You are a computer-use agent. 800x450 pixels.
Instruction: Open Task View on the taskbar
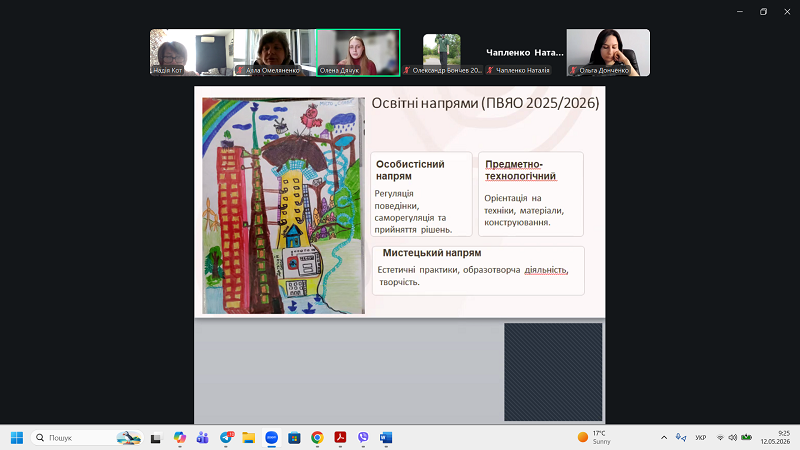coord(156,438)
